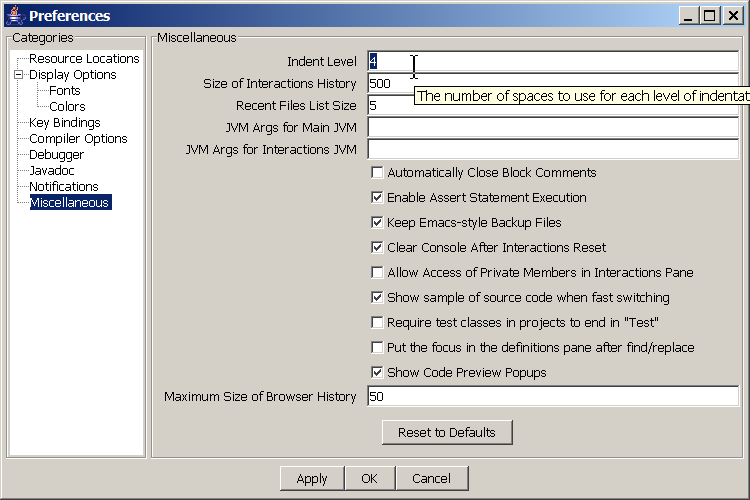Confirm preferences with OK button

(x=369, y=479)
